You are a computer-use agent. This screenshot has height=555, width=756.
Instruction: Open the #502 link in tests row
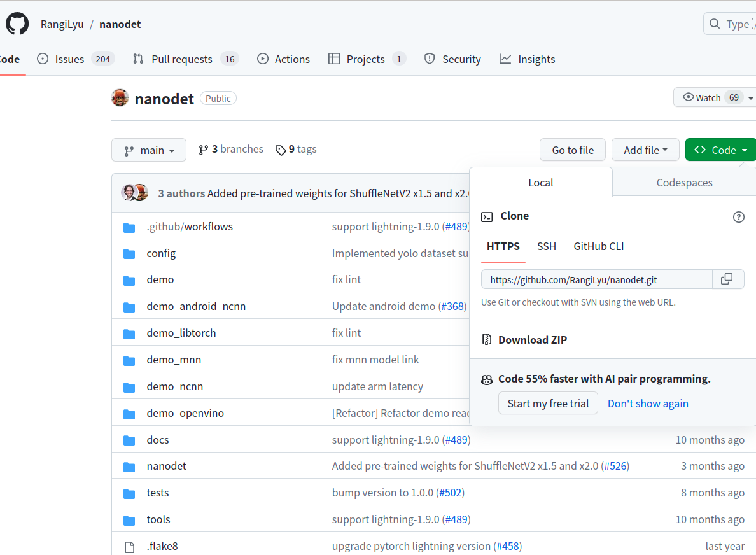(451, 493)
